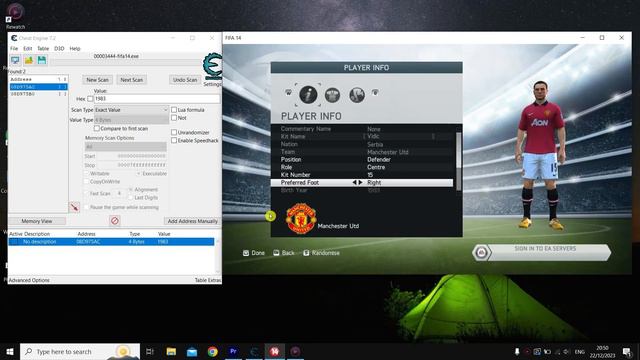
Task: Open the Help menu
Action: (x=75, y=49)
